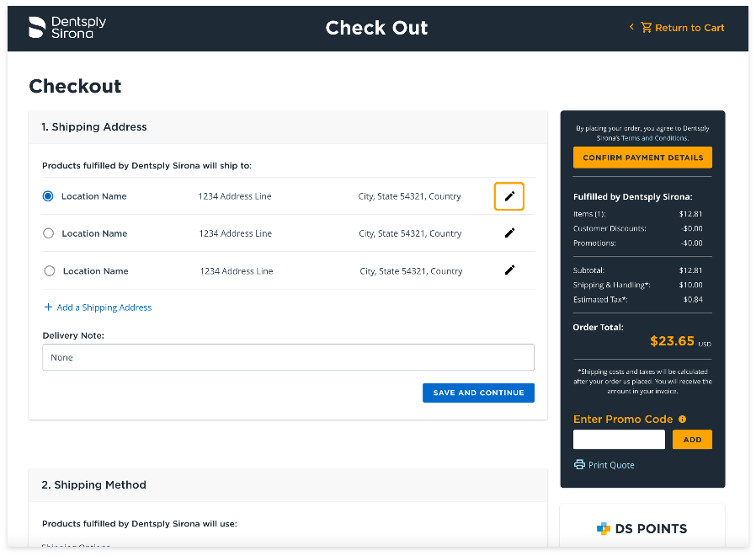The width and height of the screenshot is (756, 556).
Task: Select the second Location Name radio button
Action: point(48,233)
